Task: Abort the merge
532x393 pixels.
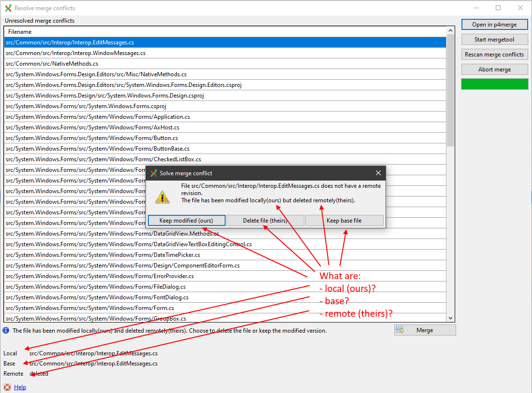Action: tap(494, 69)
